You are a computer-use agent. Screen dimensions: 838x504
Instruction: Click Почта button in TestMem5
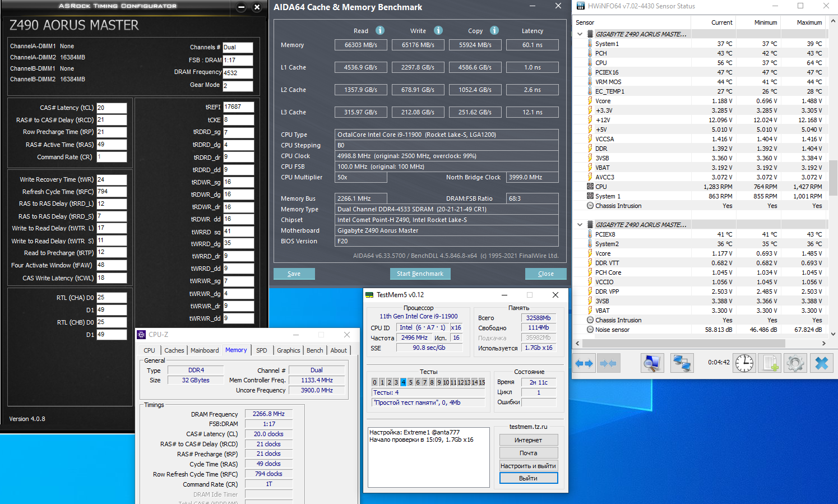pos(529,453)
